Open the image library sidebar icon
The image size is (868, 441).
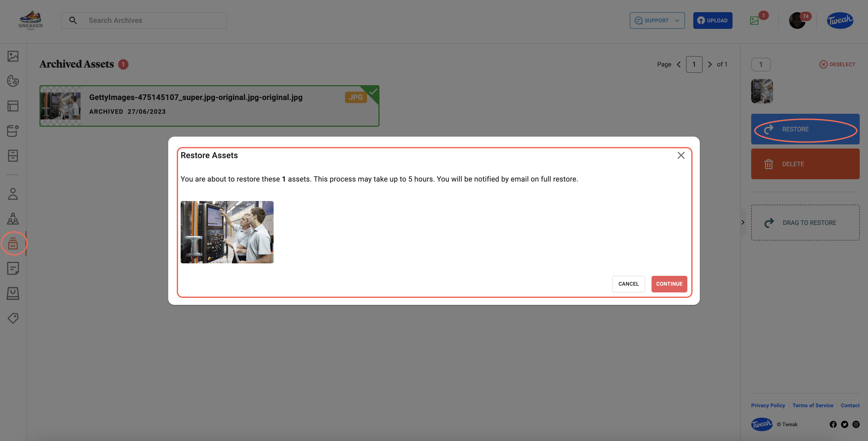coord(13,56)
